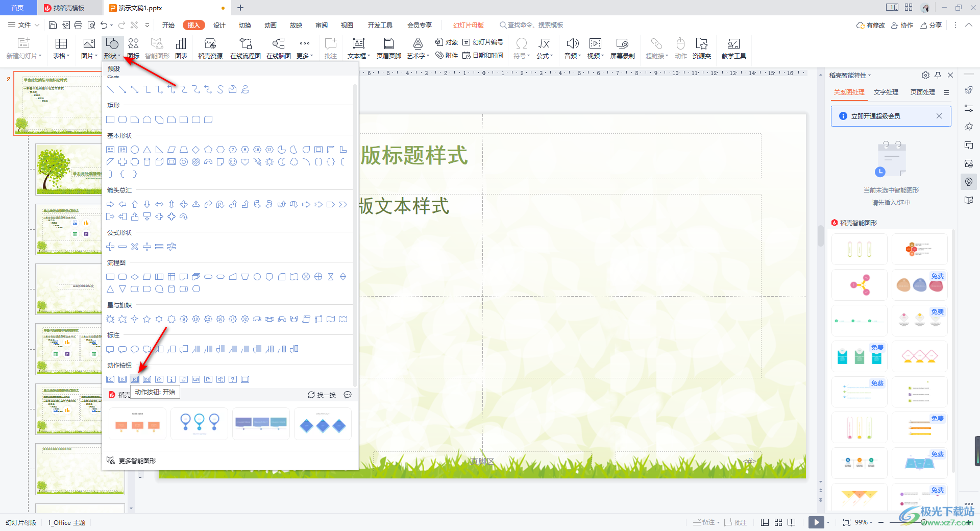
Task: Open the File (文件) menu dropdown
Action: 24,25
